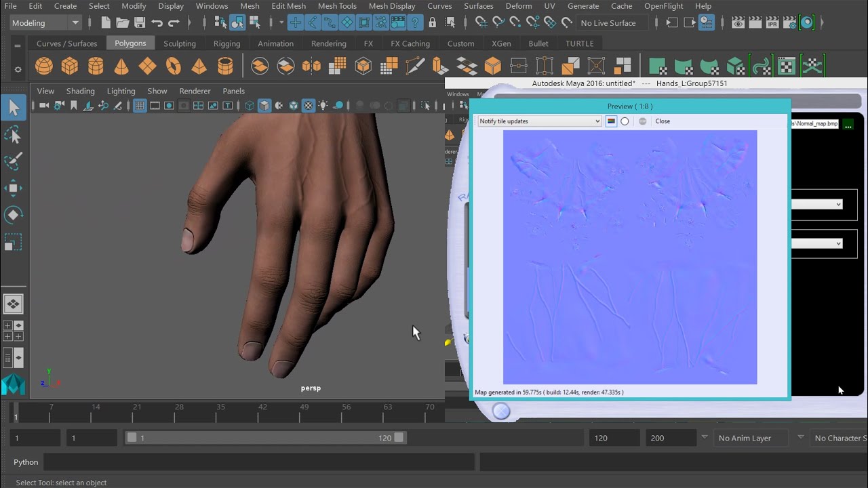This screenshot has height=488, width=868.
Task: Create a polygon pipe from shelf
Action: pos(224,66)
